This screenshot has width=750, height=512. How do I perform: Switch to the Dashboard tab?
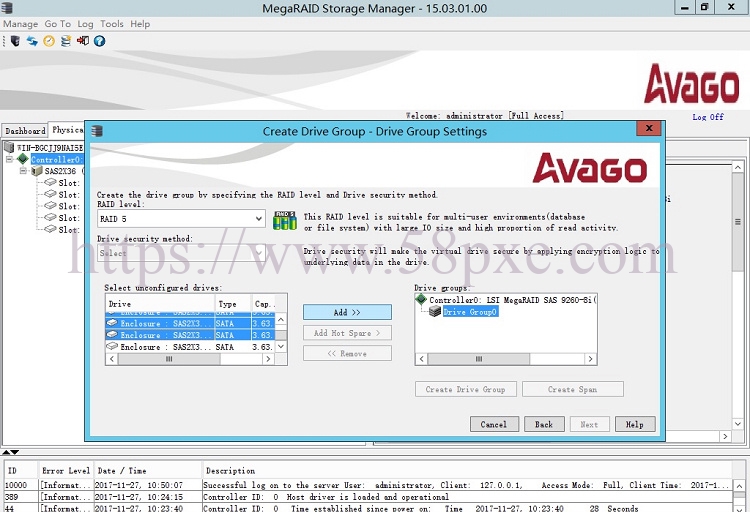tap(25, 131)
